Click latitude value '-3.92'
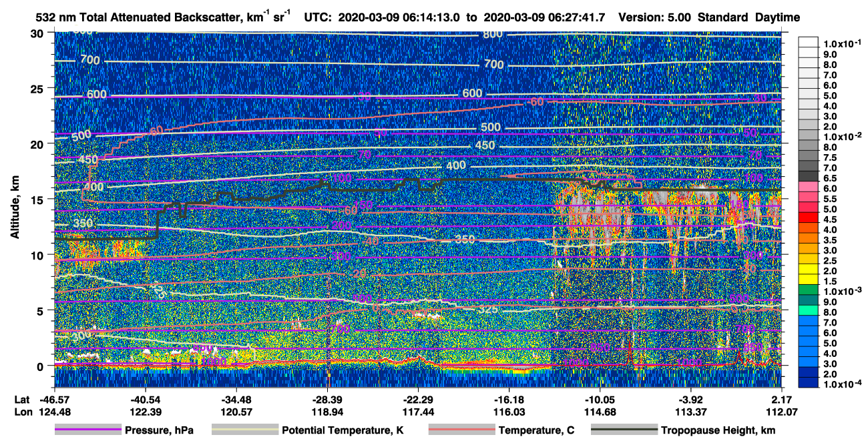The width and height of the screenshot is (868, 445). point(691,399)
